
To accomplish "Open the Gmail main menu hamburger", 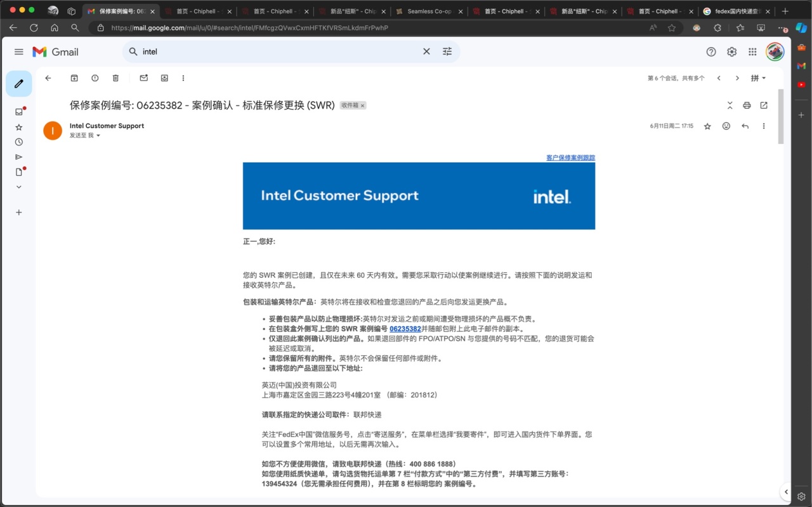I will pos(19,52).
